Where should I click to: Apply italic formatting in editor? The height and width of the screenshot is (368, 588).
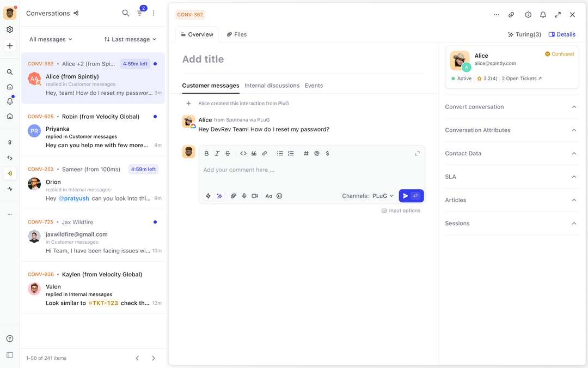(x=217, y=153)
